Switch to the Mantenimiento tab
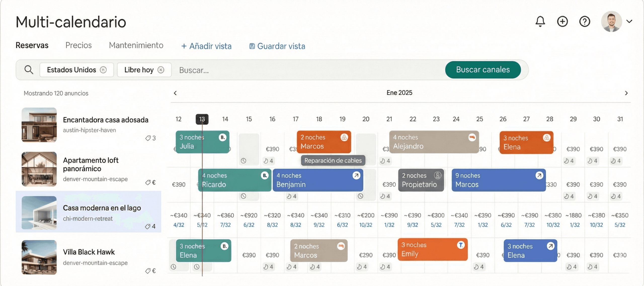This screenshot has width=644, height=286. (x=136, y=45)
